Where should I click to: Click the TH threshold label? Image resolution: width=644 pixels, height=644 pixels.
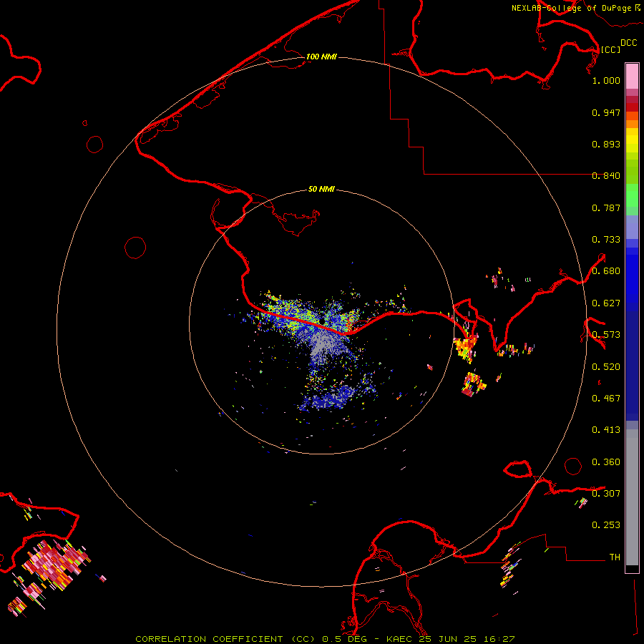(615, 557)
